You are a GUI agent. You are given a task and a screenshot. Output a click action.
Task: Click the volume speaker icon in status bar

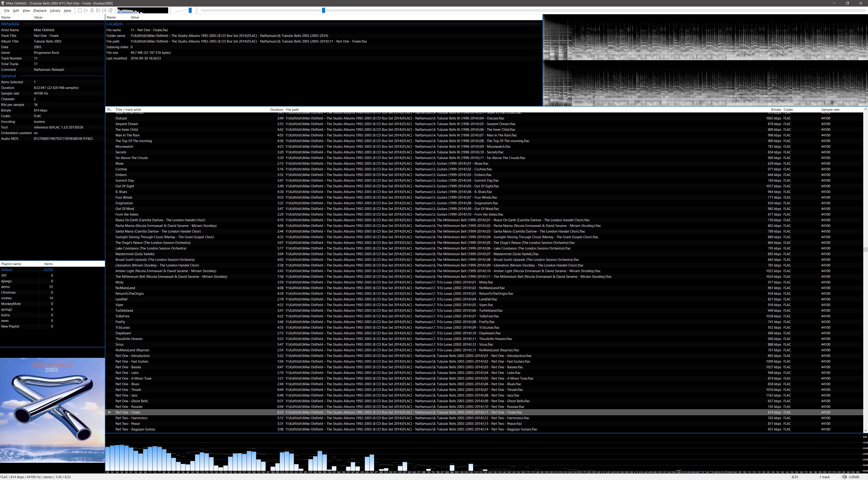coord(844,477)
